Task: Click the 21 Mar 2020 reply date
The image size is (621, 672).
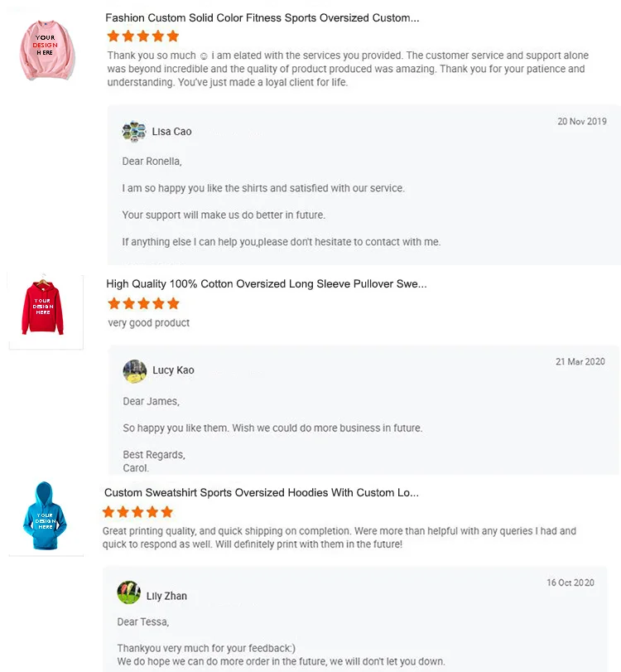Action: coord(580,362)
